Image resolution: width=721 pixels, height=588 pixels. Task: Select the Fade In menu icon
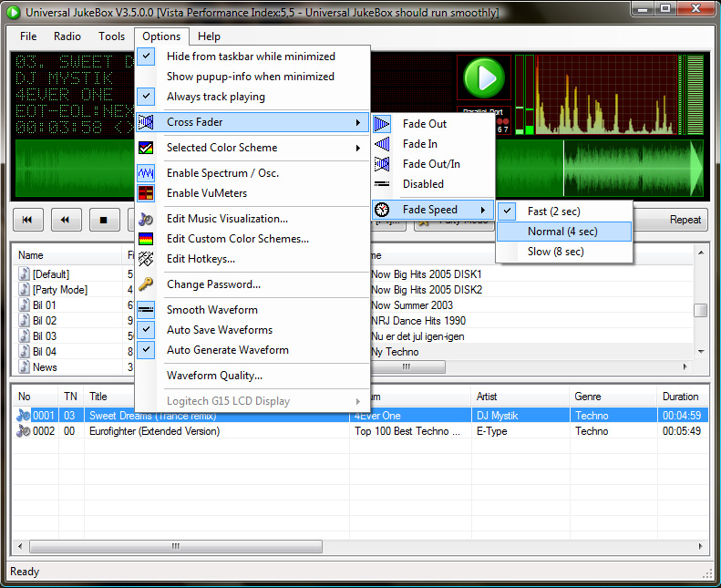382,144
